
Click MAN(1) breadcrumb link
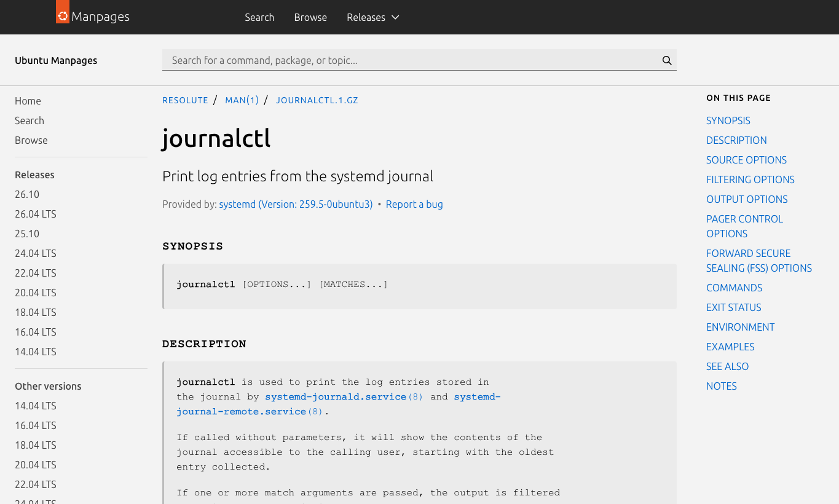242,100
